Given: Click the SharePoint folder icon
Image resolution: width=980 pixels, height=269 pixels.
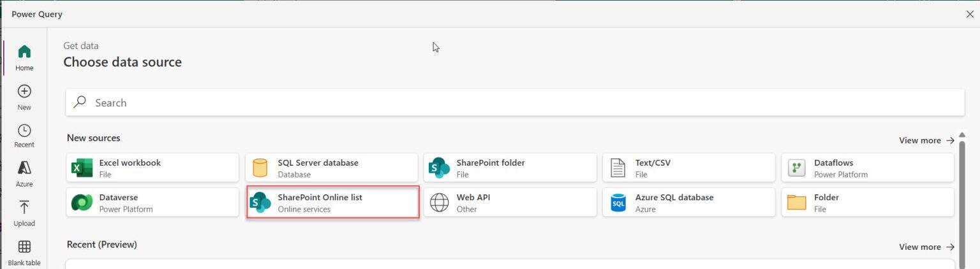Looking at the screenshot, I should pyautogui.click(x=439, y=168).
